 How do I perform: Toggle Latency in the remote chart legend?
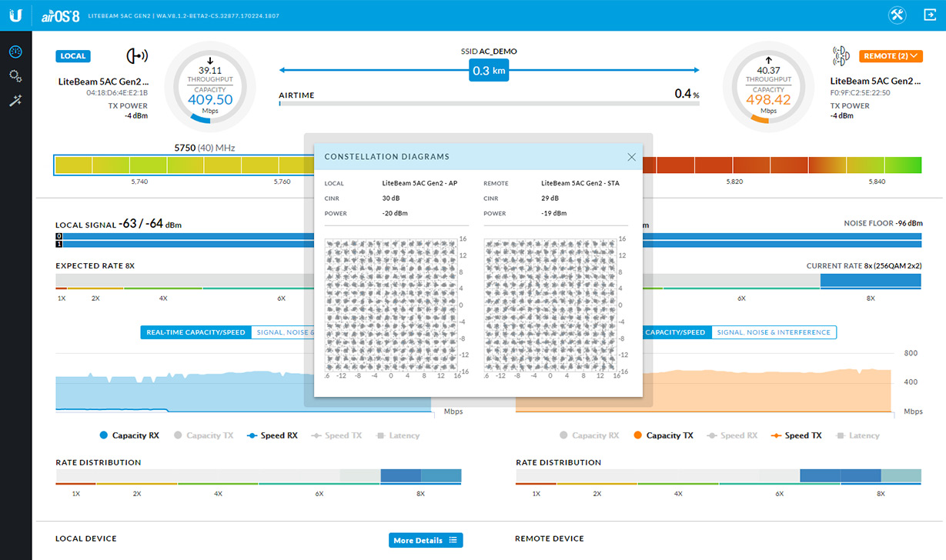857,435
